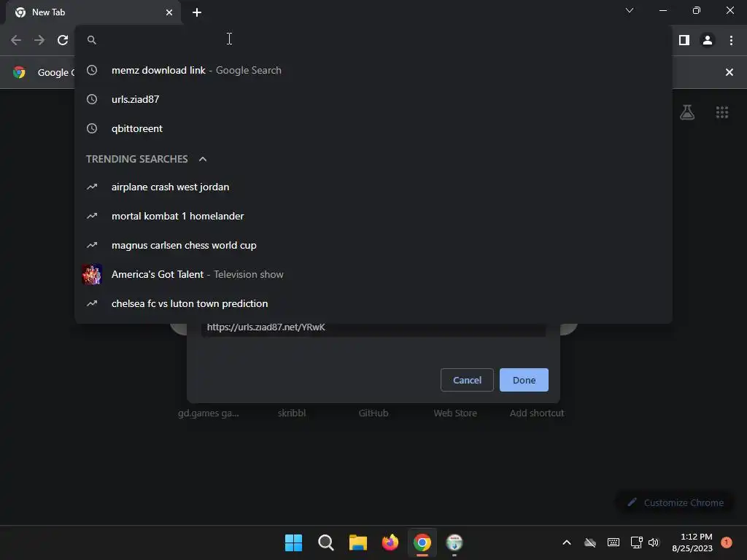The width and height of the screenshot is (747, 560).
Task: Open the Google apps grid
Action: pos(721,112)
